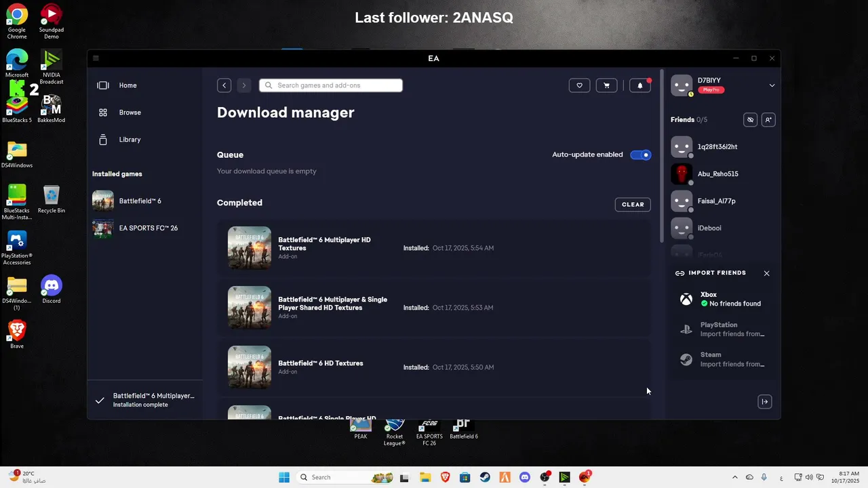
Task: Open PEAK desktop shortcut
Action: (x=361, y=430)
